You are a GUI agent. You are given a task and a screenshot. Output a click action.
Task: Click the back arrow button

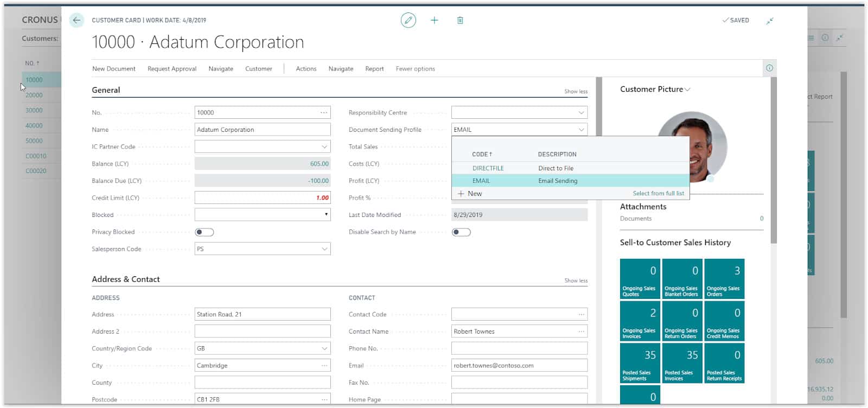click(76, 21)
